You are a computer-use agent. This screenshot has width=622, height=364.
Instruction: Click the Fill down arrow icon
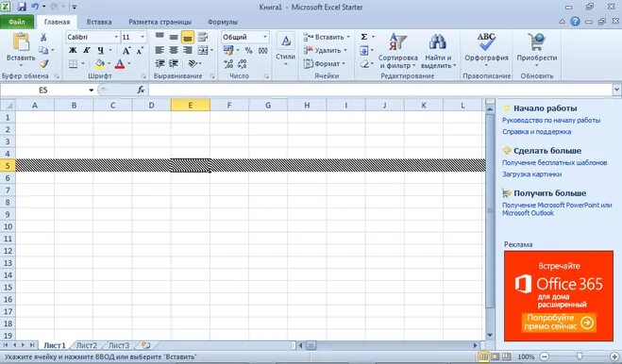364,50
